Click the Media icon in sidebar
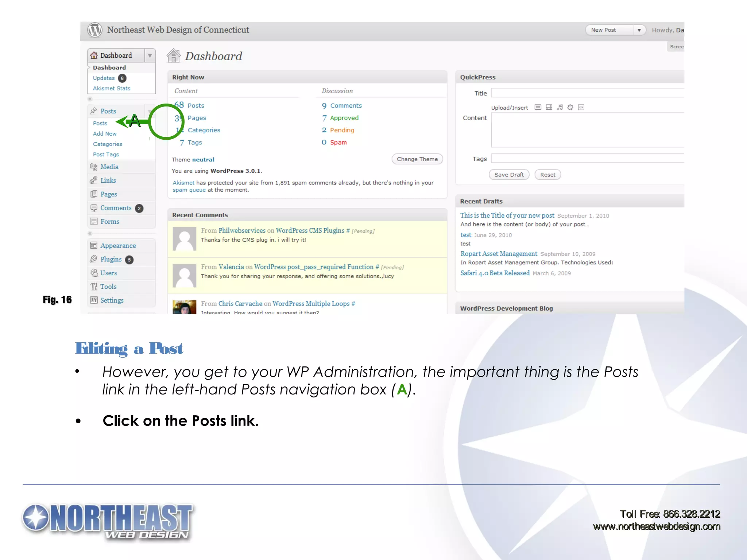Image resolution: width=747 pixels, height=560 pixels. click(x=94, y=167)
